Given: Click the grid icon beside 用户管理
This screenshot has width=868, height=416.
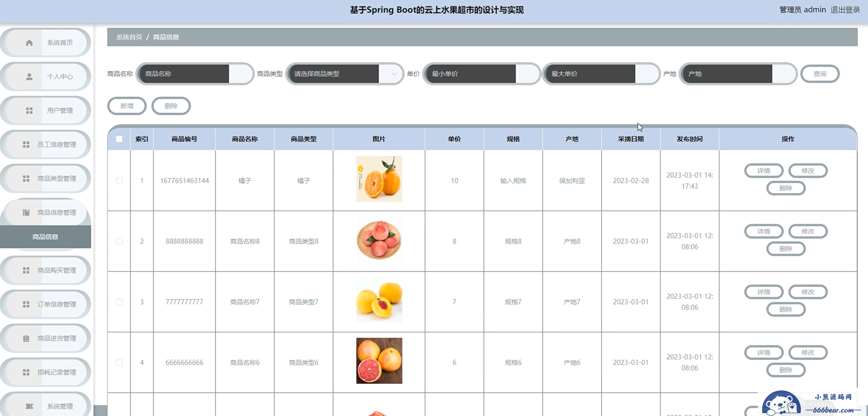Looking at the screenshot, I should click(29, 110).
